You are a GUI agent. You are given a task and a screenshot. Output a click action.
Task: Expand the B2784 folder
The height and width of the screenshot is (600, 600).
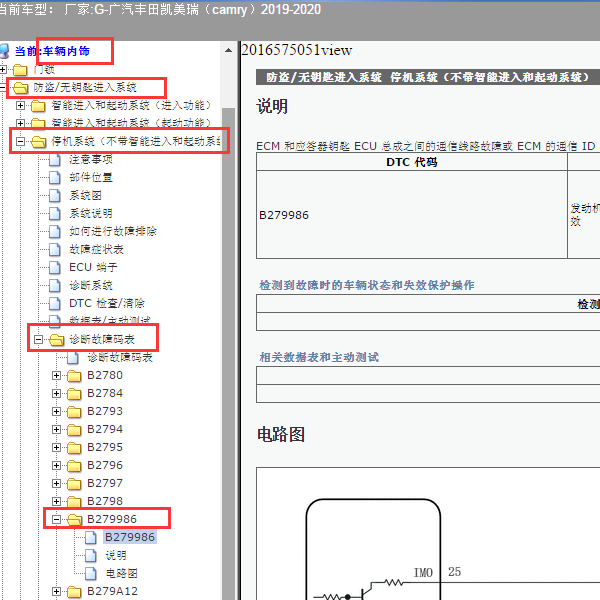(56, 393)
